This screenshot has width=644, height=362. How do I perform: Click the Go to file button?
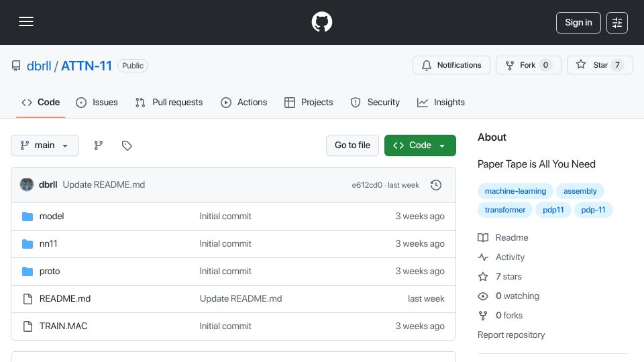[352, 145]
